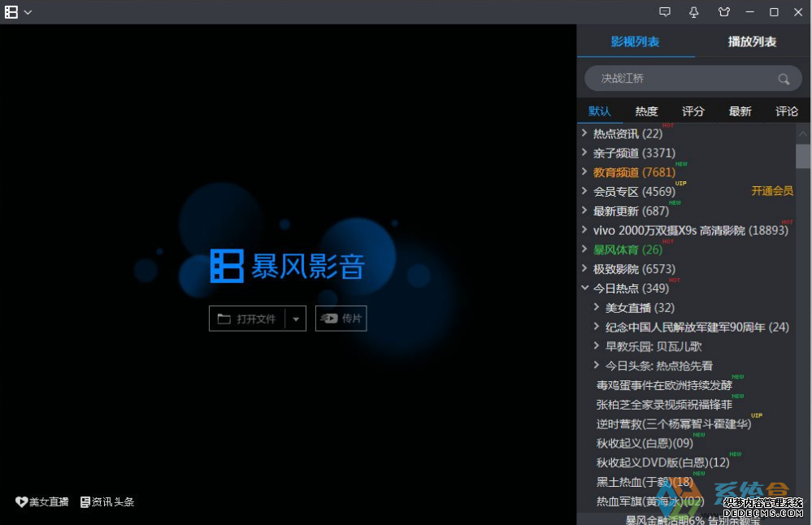Expand the 教育频道 (7681) category
Image resolution: width=812 pixels, height=525 pixels.
pos(584,171)
